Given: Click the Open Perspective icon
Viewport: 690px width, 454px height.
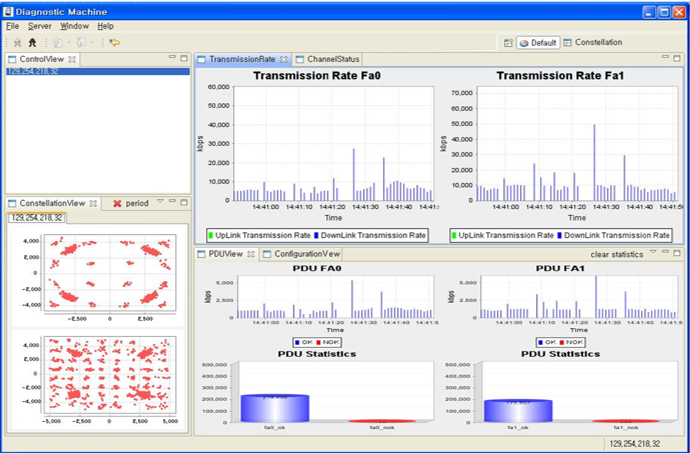Looking at the screenshot, I should click(508, 43).
